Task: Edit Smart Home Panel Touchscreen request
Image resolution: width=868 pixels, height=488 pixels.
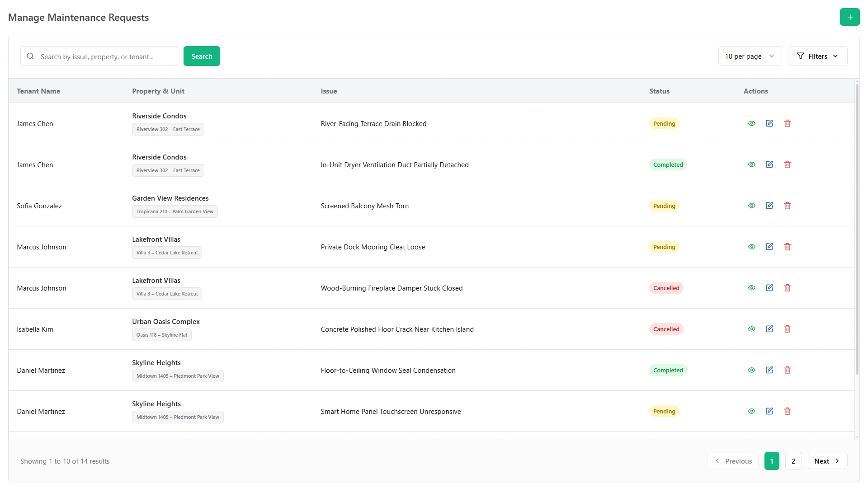Action: click(769, 411)
